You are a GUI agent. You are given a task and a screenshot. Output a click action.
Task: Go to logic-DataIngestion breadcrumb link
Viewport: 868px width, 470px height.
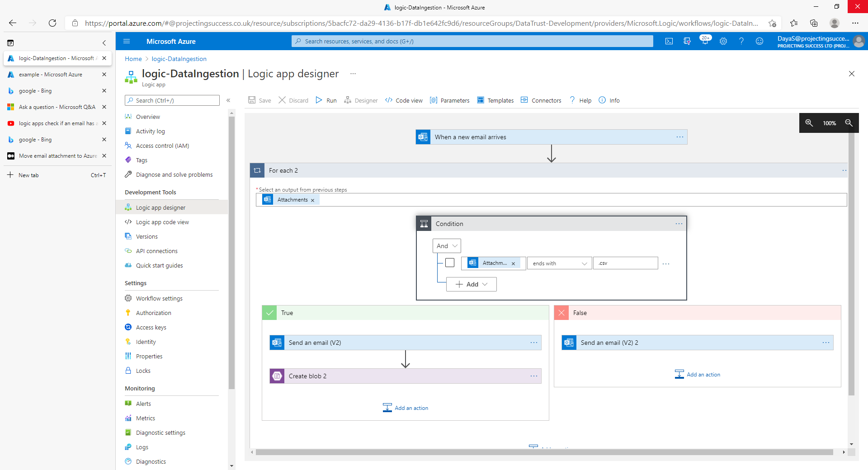click(179, 59)
